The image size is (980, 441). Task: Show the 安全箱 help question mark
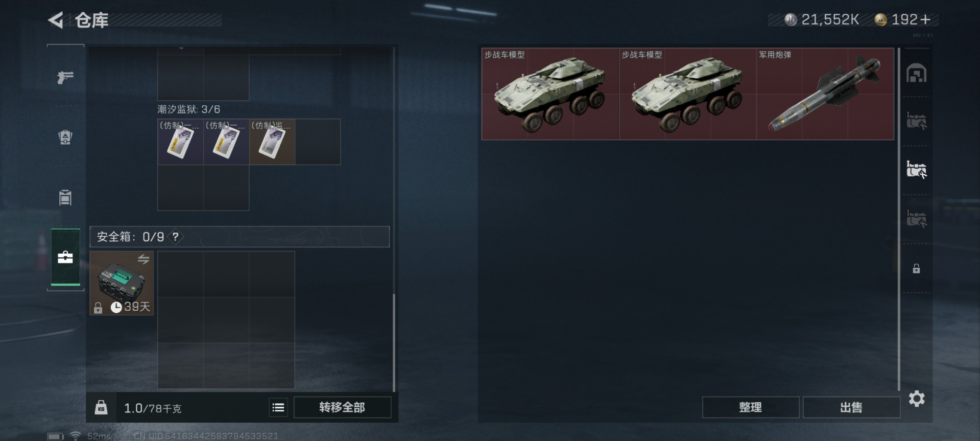point(176,237)
